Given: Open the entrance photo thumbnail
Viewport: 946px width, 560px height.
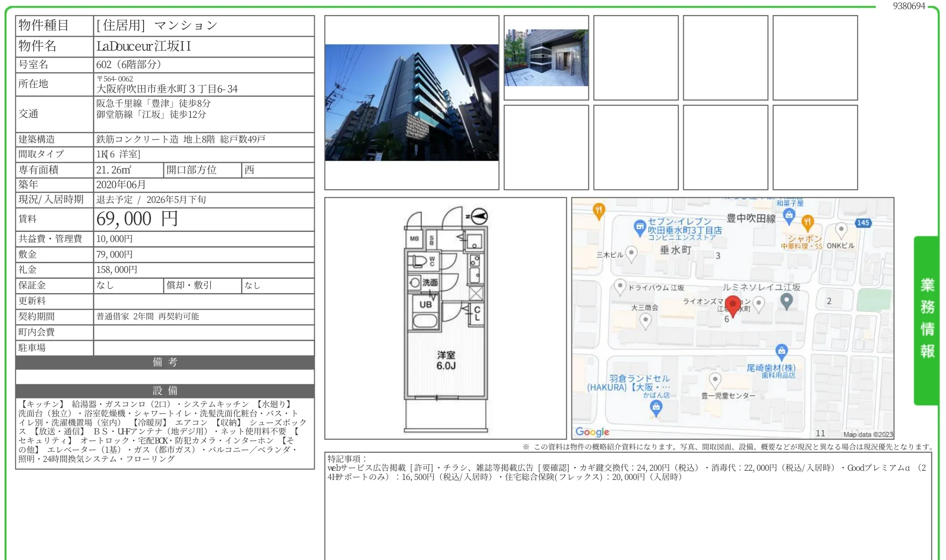Looking at the screenshot, I should pyautogui.click(x=546, y=58).
